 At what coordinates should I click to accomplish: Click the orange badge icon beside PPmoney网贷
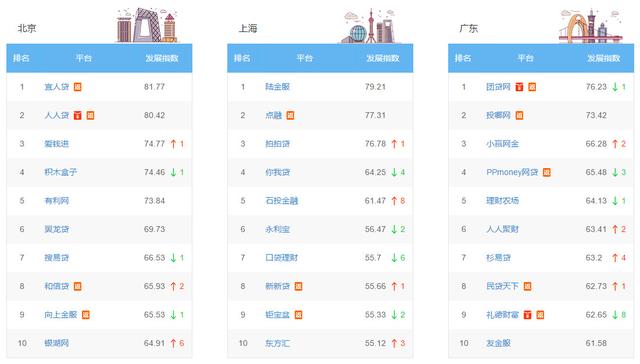coord(547,173)
